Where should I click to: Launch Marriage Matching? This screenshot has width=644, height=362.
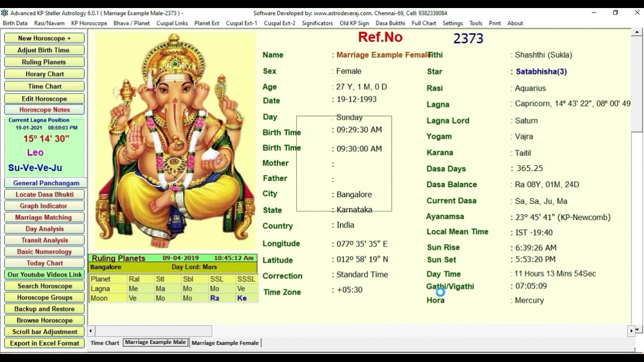click(44, 218)
